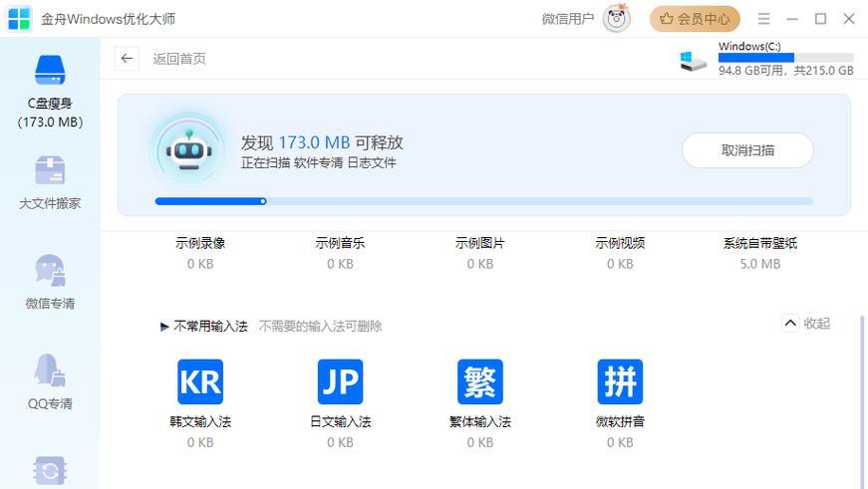Open the 会员中心 button
The height and width of the screenshot is (489, 868).
(695, 19)
